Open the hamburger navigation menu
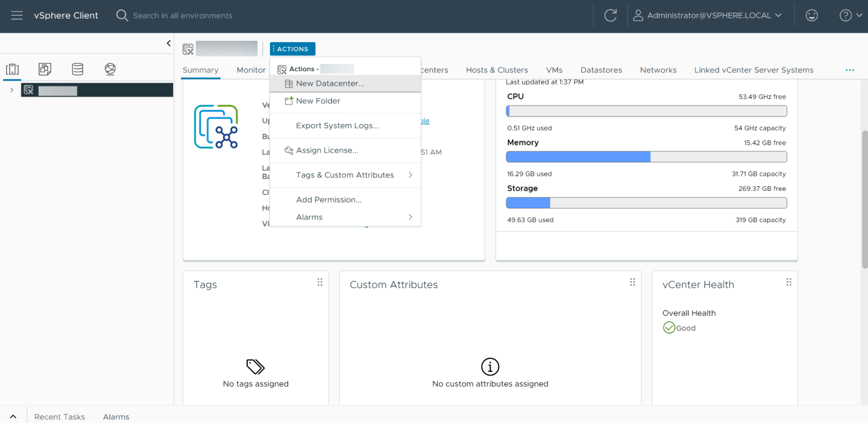Viewport: 868px width, 423px height. [x=17, y=16]
